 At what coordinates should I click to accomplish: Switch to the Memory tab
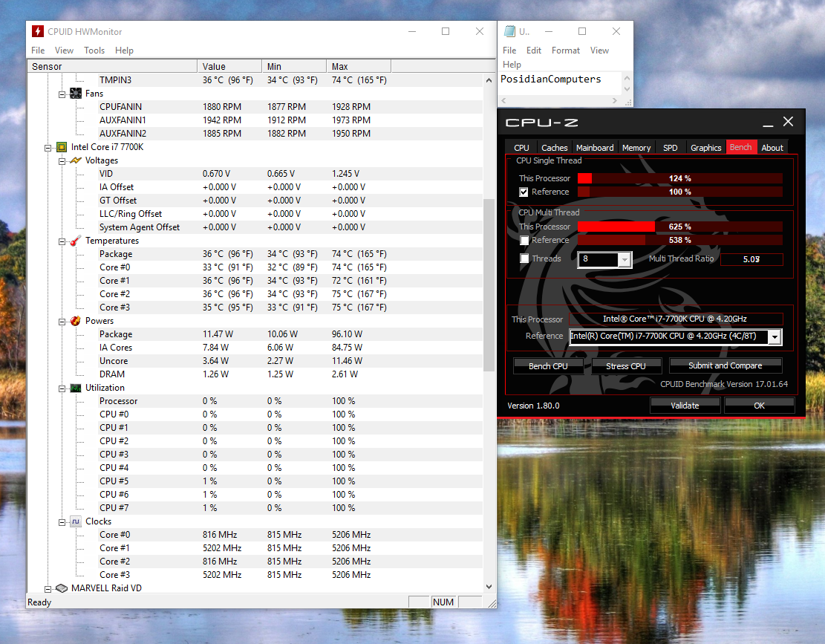click(x=636, y=148)
